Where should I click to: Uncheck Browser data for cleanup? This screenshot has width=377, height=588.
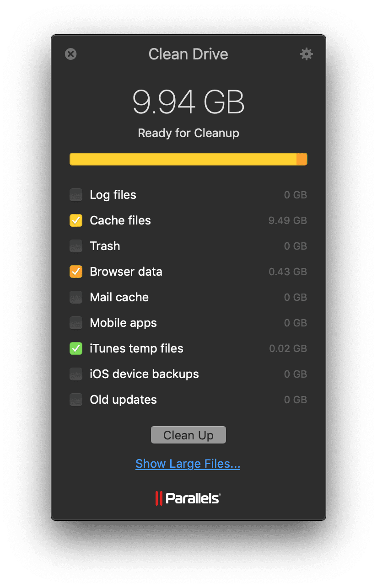click(x=76, y=271)
